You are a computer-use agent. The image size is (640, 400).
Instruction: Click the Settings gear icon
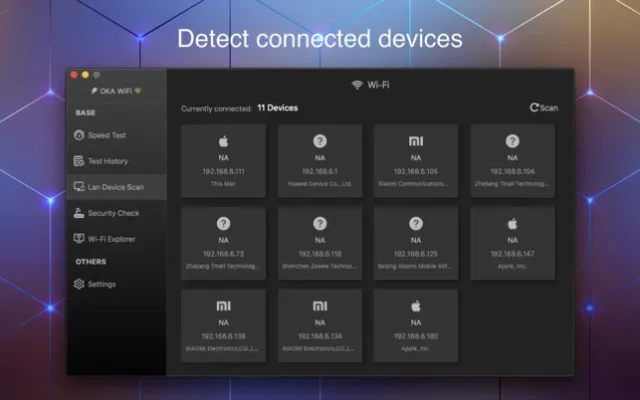(x=79, y=284)
